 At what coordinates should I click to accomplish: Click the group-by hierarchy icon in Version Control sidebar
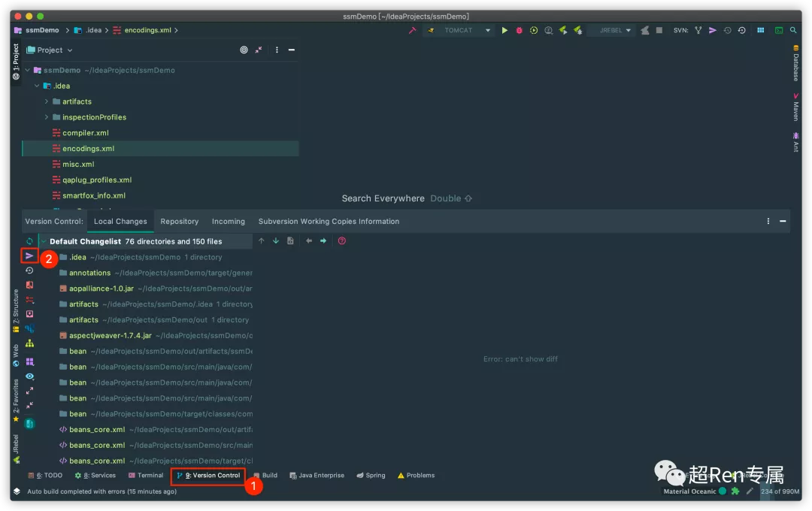[29, 343]
